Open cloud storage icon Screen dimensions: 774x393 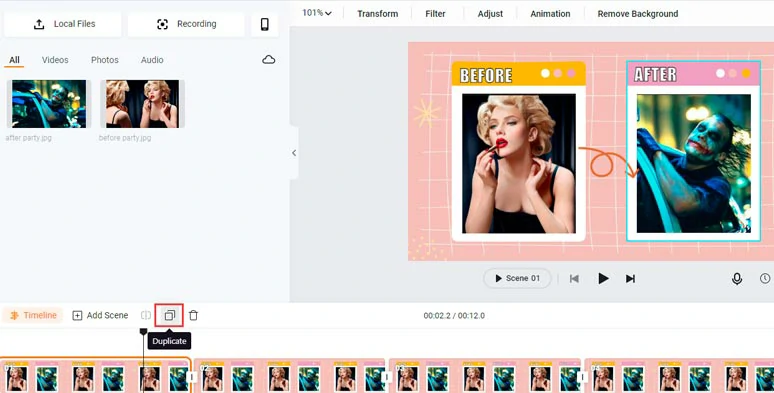[269, 60]
